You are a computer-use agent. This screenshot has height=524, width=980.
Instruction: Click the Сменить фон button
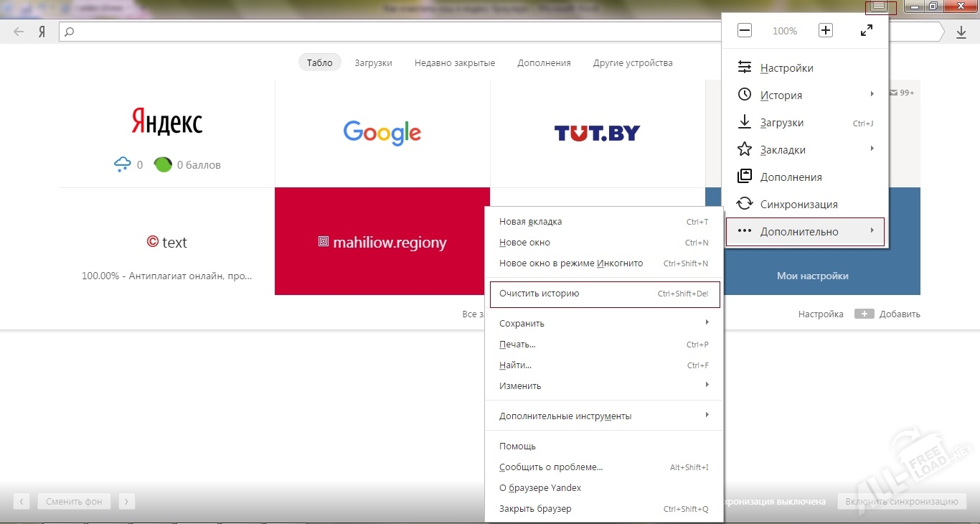tap(74, 502)
